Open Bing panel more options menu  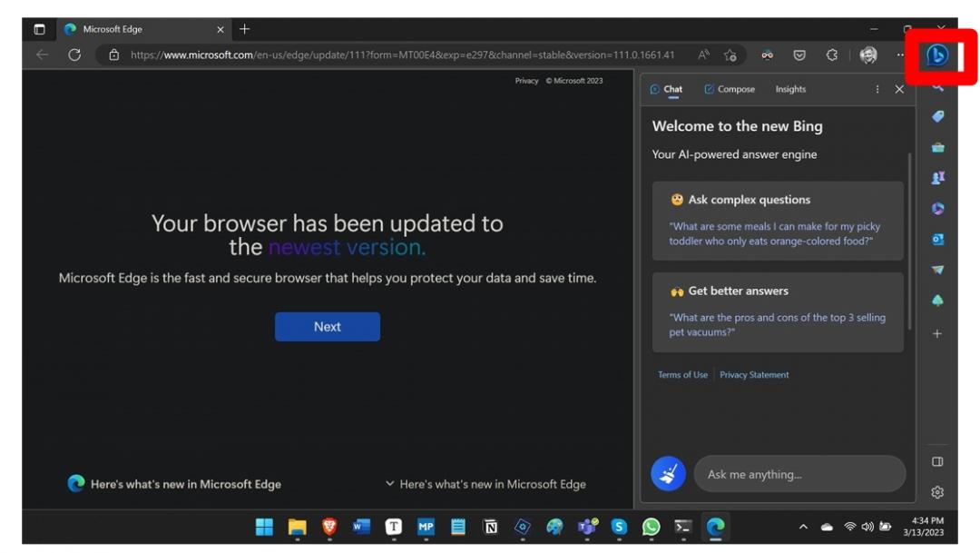click(877, 90)
